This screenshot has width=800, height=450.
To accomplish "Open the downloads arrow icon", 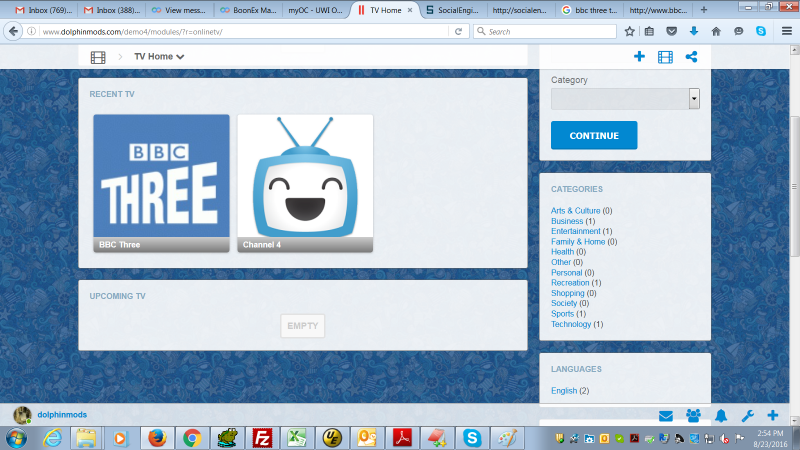I will pyautogui.click(x=694, y=32).
